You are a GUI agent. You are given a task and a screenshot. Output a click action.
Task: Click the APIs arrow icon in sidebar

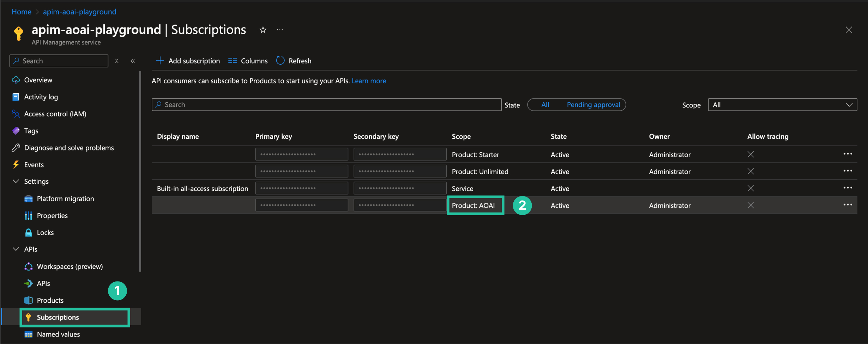click(29, 283)
